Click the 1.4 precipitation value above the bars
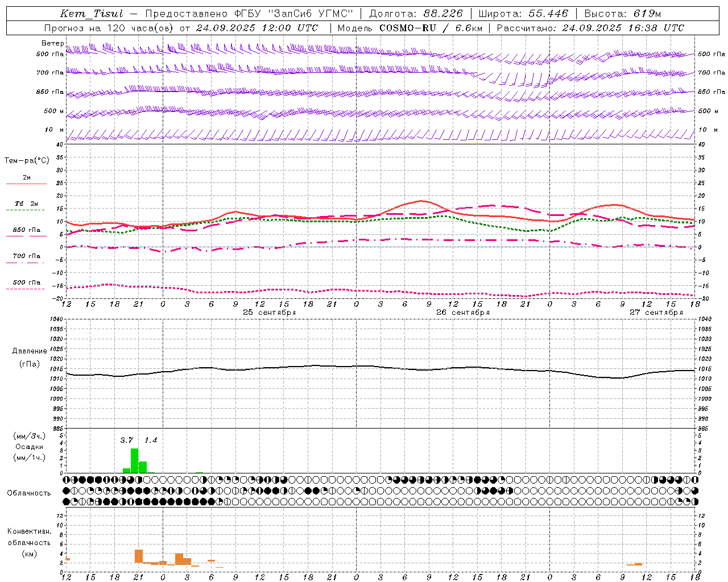Viewport: 728px width, 582px height. 151,440
